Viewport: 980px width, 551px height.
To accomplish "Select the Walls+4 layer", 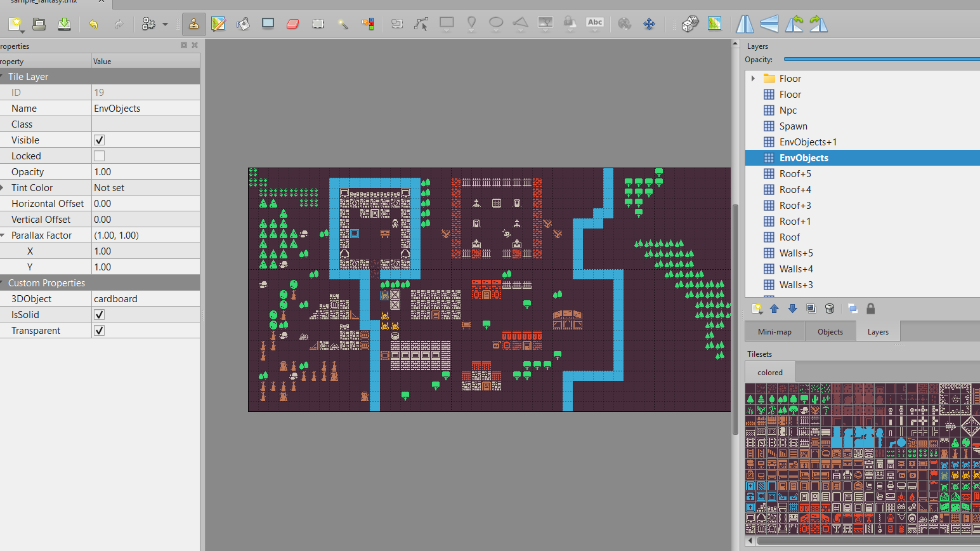I will (863, 269).
